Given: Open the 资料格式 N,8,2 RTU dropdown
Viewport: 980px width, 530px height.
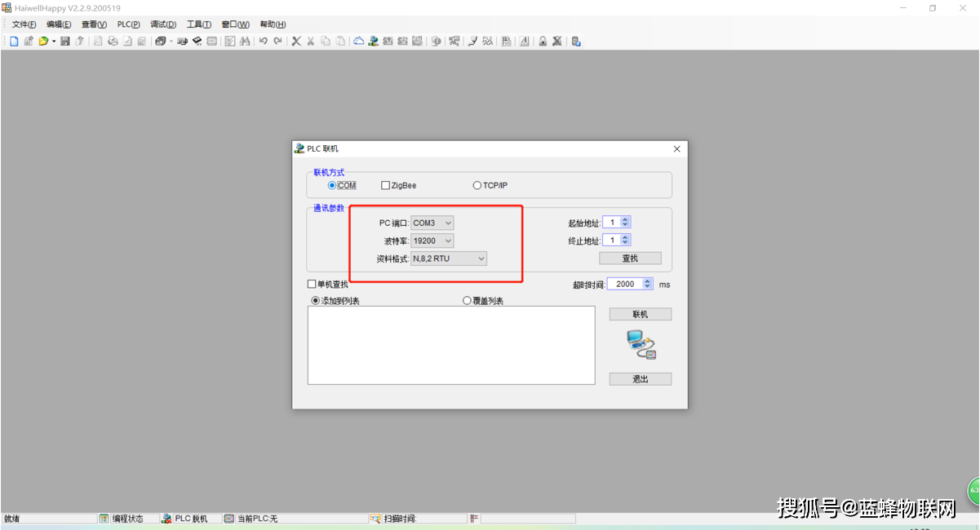Looking at the screenshot, I should click(x=449, y=258).
